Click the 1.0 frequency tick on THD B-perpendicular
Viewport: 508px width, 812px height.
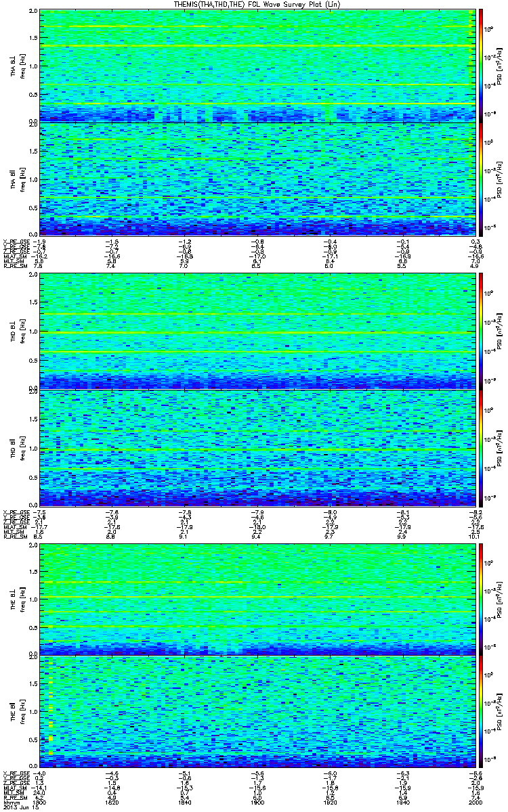[x=34, y=331]
